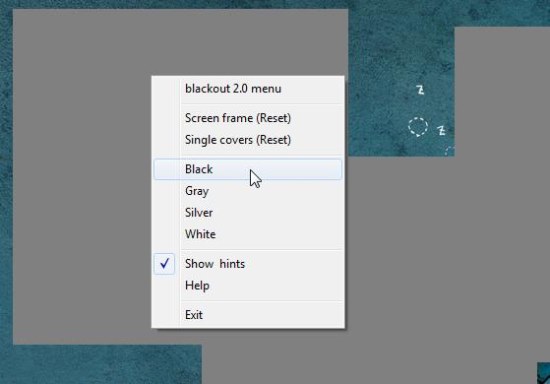Screen dimensions: 550x384
Task: Open the Help entry
Action: (248, 285)
